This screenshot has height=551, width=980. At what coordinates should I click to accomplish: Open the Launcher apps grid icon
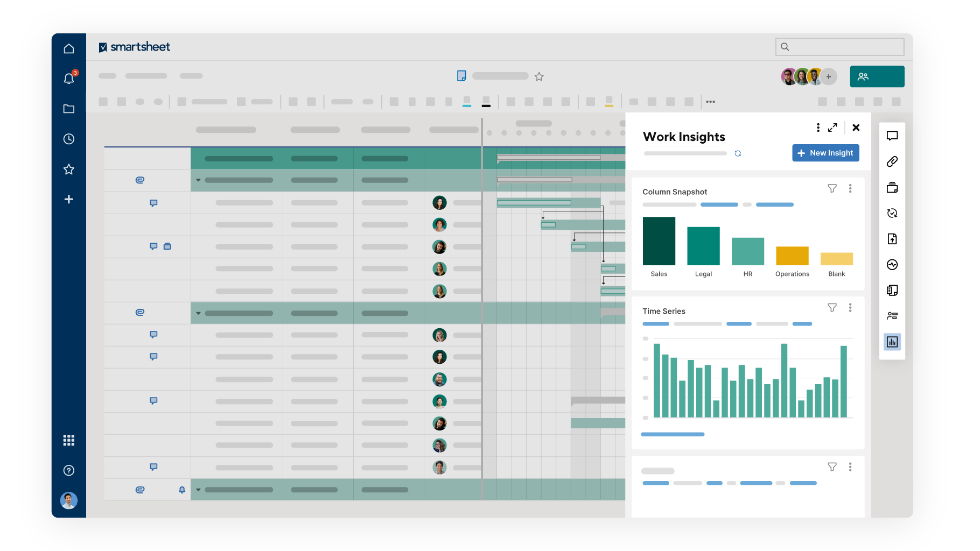tap(69, 440)
